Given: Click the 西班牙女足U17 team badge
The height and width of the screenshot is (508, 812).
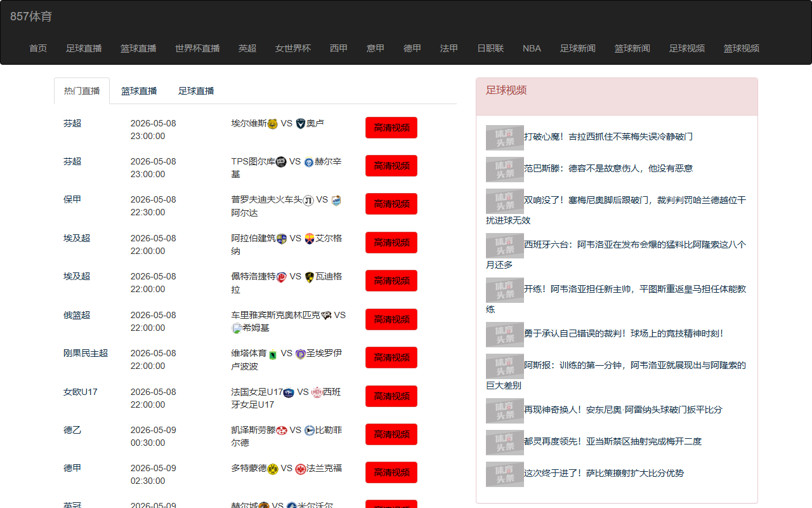Looking at the screenshot, I should [317, 392].
